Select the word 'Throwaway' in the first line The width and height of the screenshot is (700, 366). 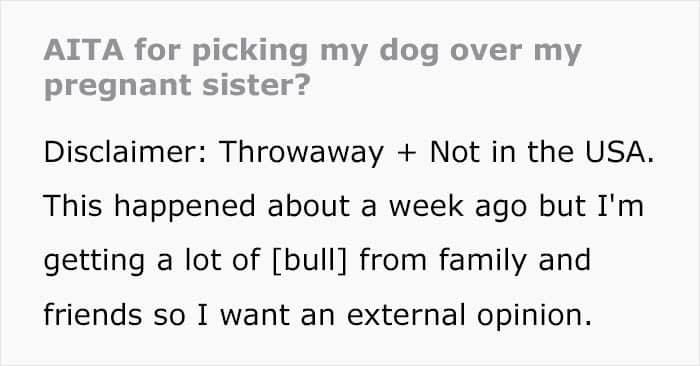point(301,153)
